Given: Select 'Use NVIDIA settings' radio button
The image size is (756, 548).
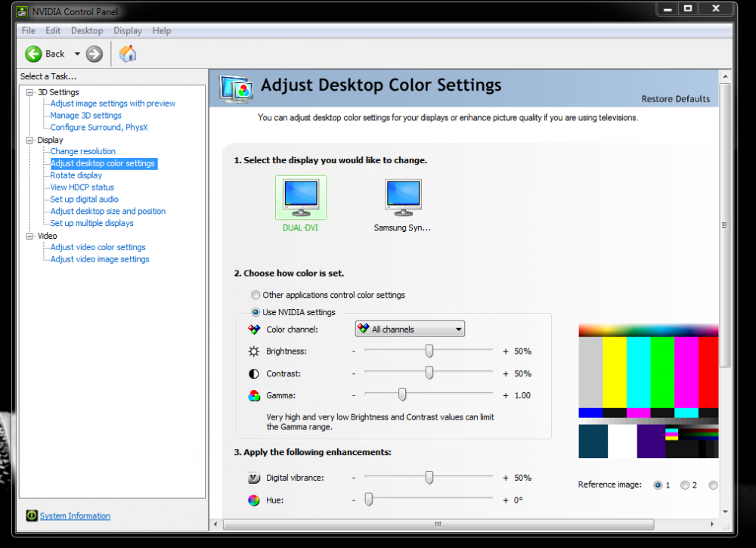Looking at the screenshot, I should (256, 312).
